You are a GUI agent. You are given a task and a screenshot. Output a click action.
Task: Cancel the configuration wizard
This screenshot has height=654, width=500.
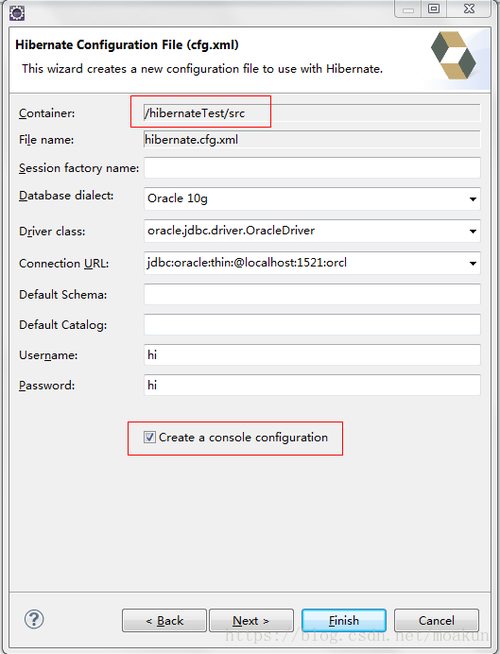tap(437, 621)
